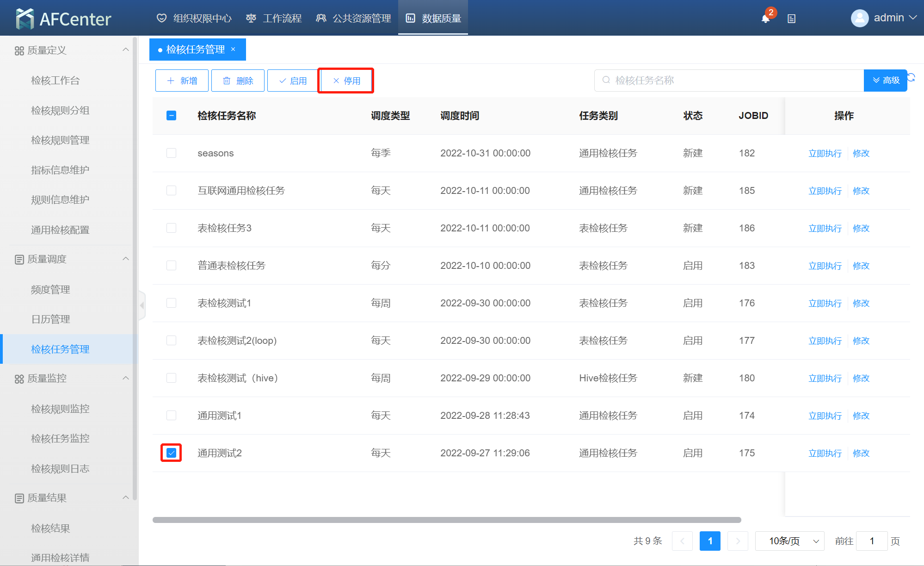Image resolution: width=924 pixels, height=566 pixels.
Task: Click the 停用 disable button
Action: (x=346, y=81)
